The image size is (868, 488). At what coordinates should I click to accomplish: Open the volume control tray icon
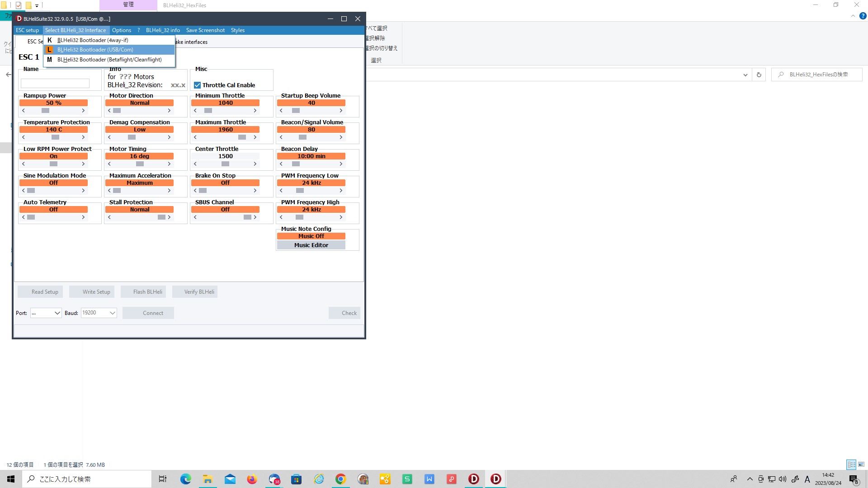(x=783, y=479)
